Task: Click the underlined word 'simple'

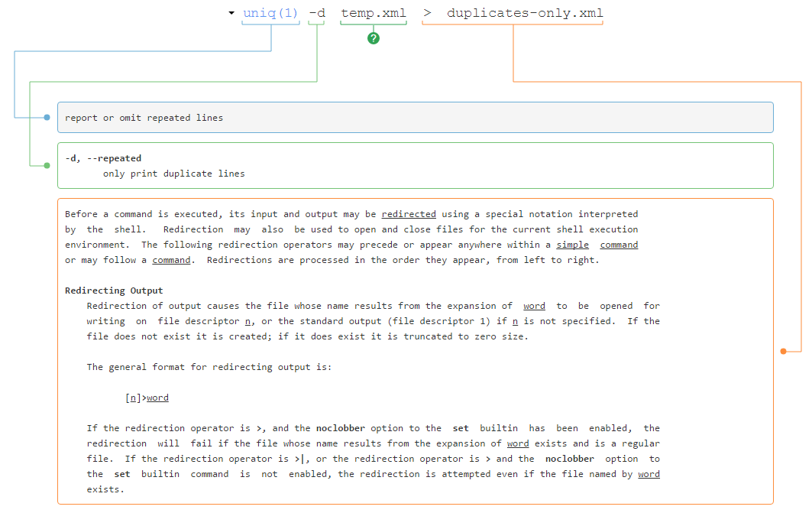Action: [x=572, y=245]
